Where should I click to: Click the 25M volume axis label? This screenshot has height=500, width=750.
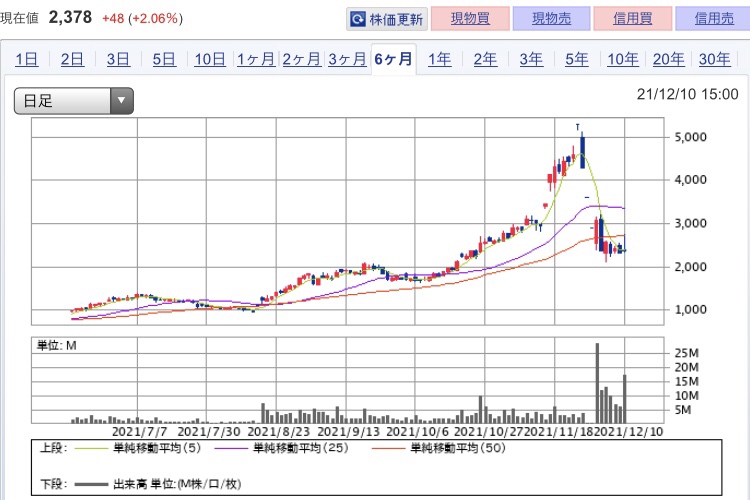[x=686, y=353]
